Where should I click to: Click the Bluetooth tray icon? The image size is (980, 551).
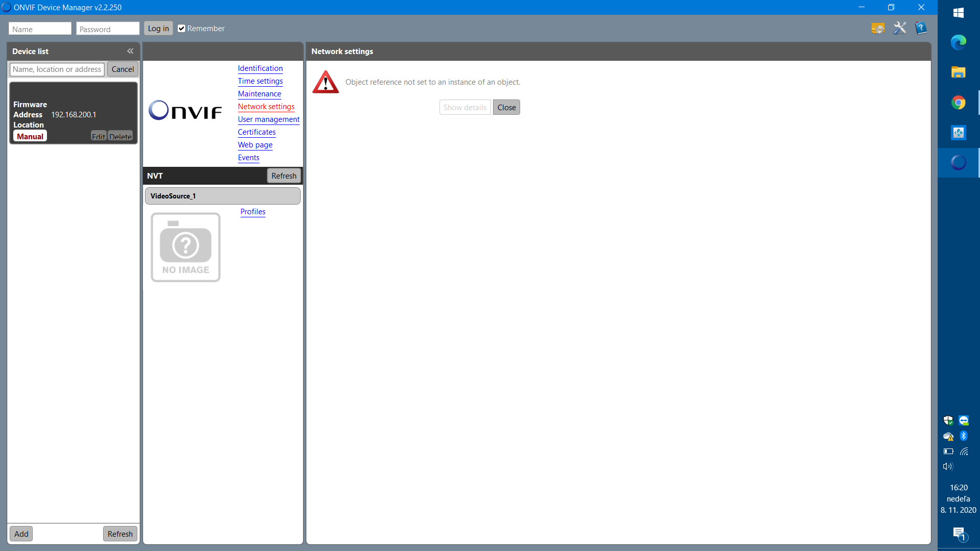(x=964, y=436)
